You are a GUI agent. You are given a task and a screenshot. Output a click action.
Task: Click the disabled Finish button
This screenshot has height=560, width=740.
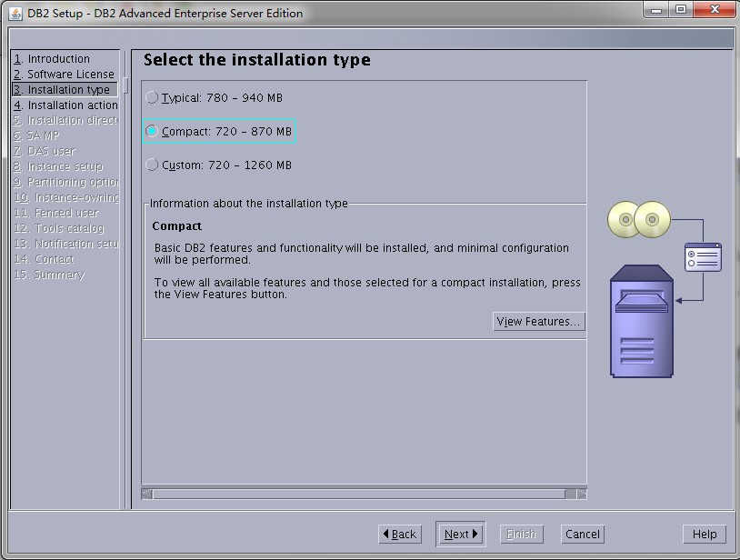pyautogui.click(x=522, y=534)
